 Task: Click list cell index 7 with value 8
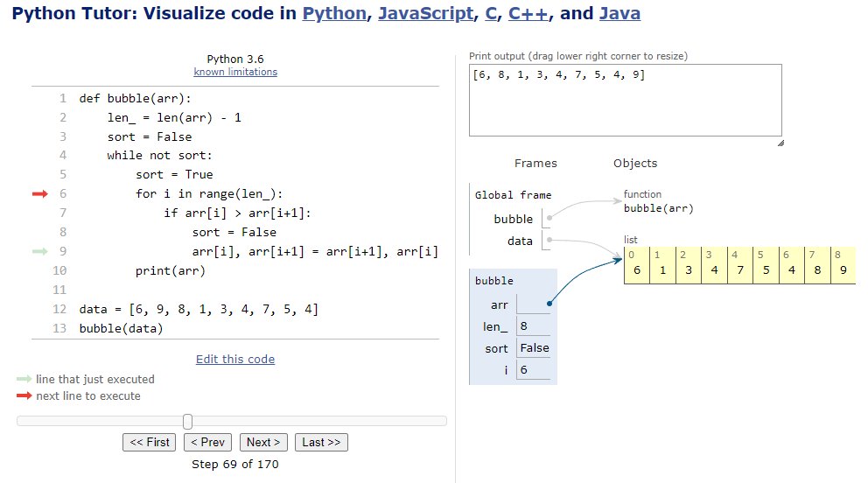click(x=817, y=265)
